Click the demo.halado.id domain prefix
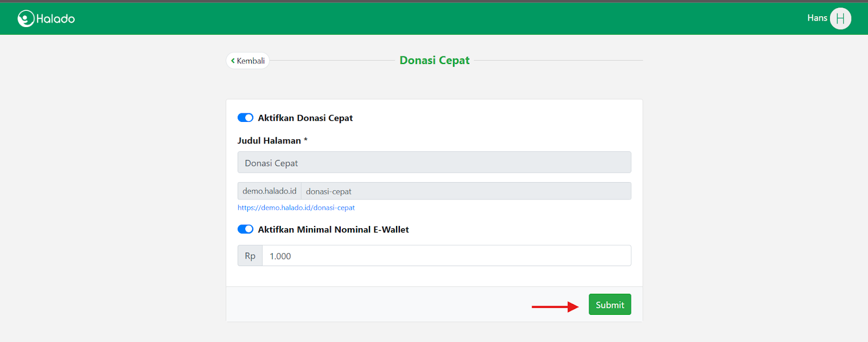This screenshot has height=342, width=868. pyautogui.click(x=270, y=191)
